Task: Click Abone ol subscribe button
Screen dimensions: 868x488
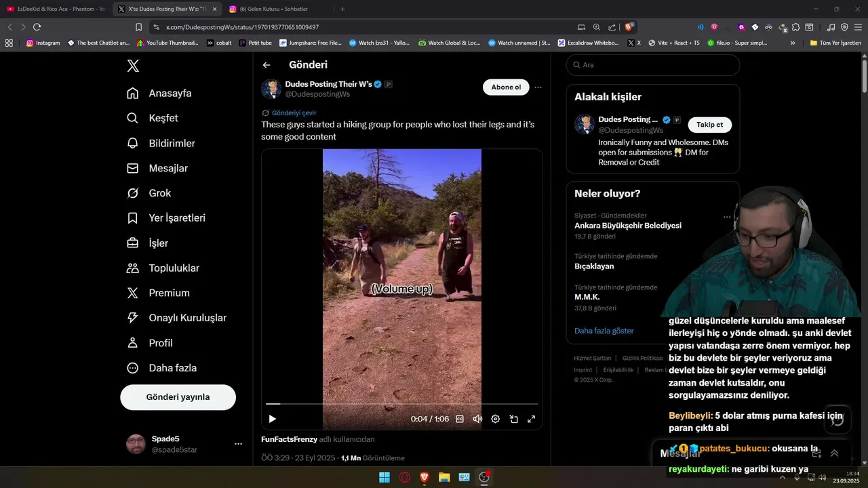Action: [506, 87]
